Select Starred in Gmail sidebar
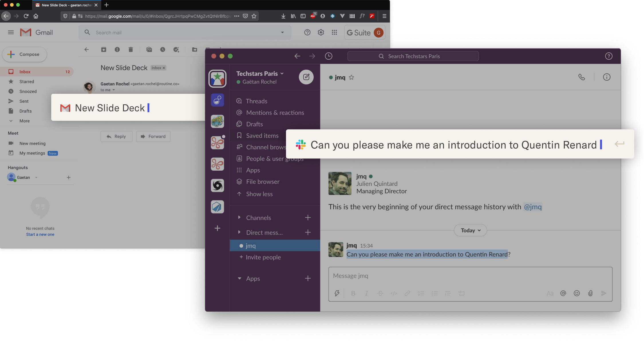This screenshot has width=644, height=342. [x=27, y=81]
